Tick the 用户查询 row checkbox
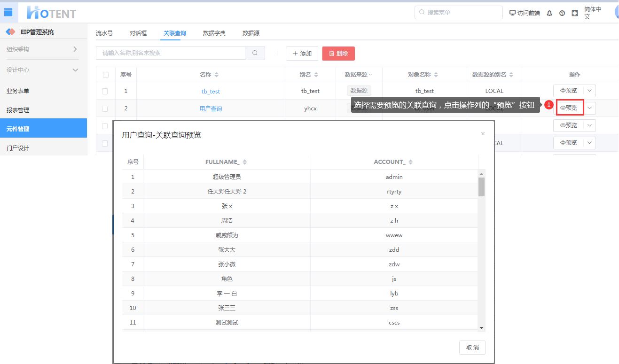Viewport: 619px width, 364px height. [105, 108]
